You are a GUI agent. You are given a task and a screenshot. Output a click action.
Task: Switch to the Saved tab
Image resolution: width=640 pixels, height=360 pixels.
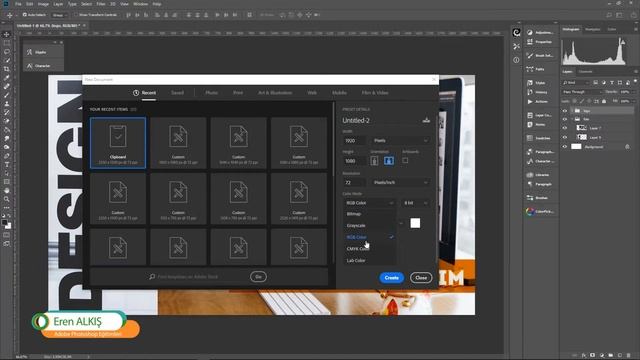point(177,93)
